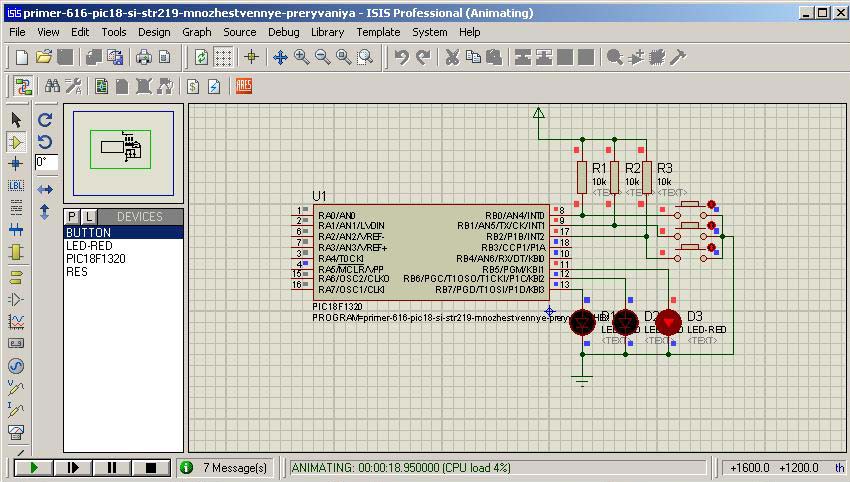Viewport: 850px width, 482px height.
Task: Click the Zoom In magnifier icon
Action: (301, 58)
